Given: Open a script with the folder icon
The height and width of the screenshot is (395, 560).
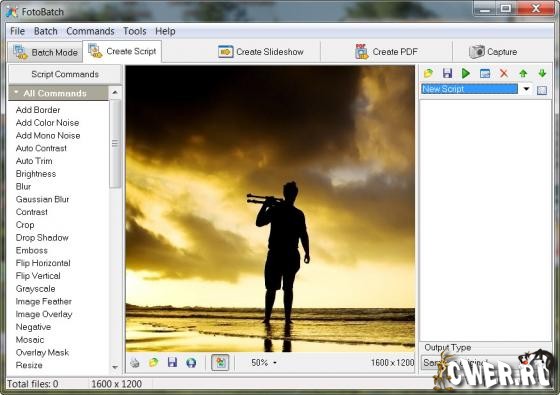Looking at the screenshot, I should [x=429, y=73].
